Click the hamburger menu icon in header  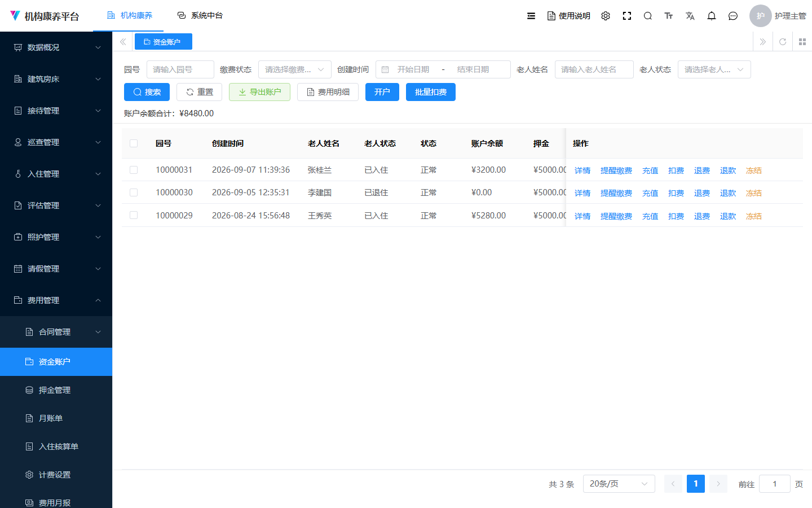point(531,16)
